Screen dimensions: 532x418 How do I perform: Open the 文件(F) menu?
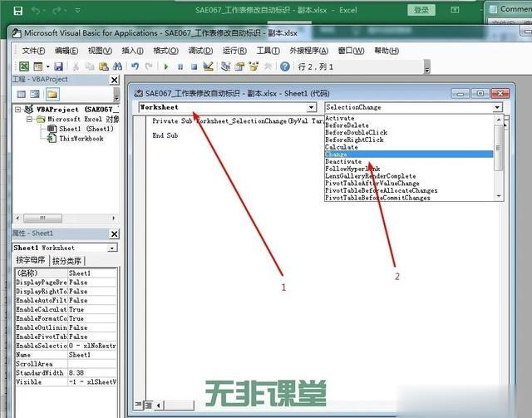click(x=33, y=51)
